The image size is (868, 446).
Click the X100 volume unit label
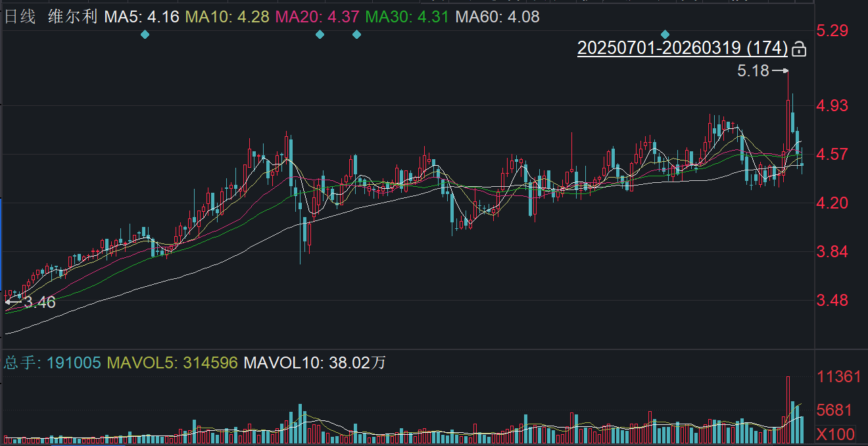tap(836, 434)
